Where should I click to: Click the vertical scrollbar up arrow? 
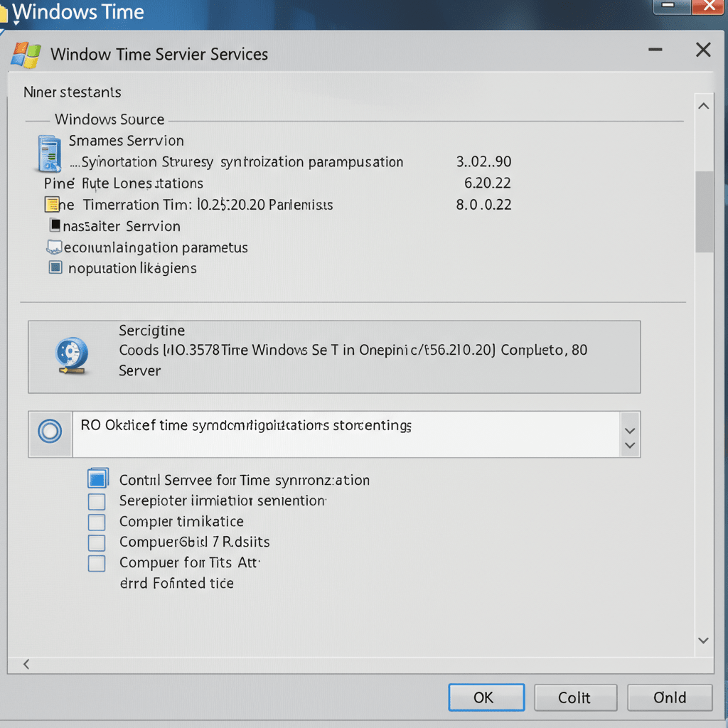click(704, 107)
